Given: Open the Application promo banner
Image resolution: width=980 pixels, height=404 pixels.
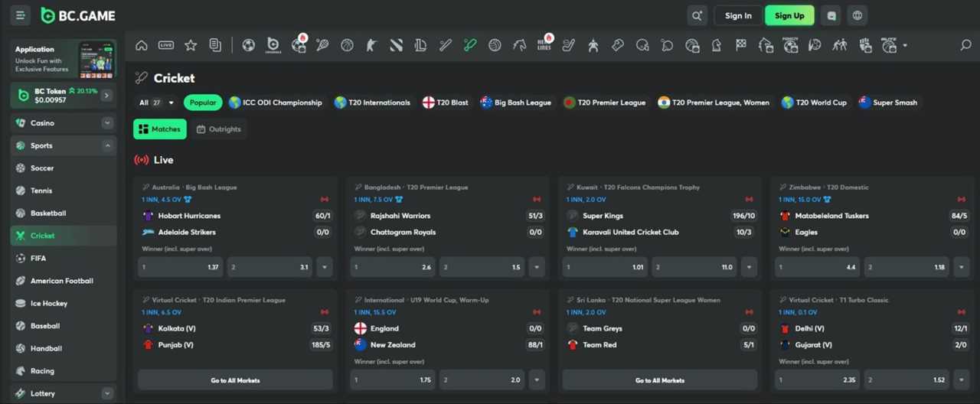Looking at the screenshot, I should [64, 59].
